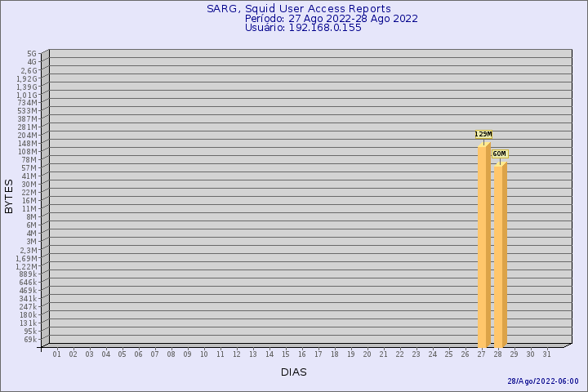Click the timestamp '28/Ago/2022-06:00'
Viewport: 588px width, 392px height.
click(x=543, y=381)
